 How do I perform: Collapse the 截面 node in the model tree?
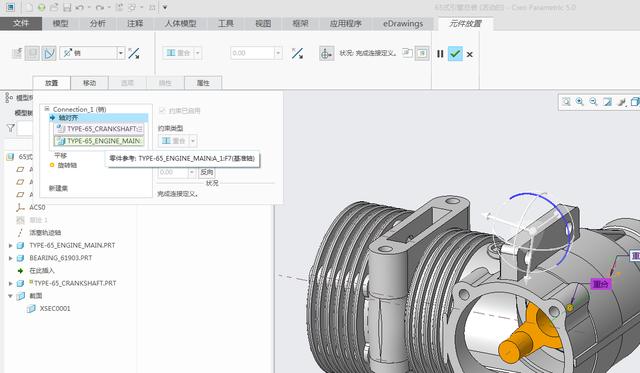click(x=11, y=296)
